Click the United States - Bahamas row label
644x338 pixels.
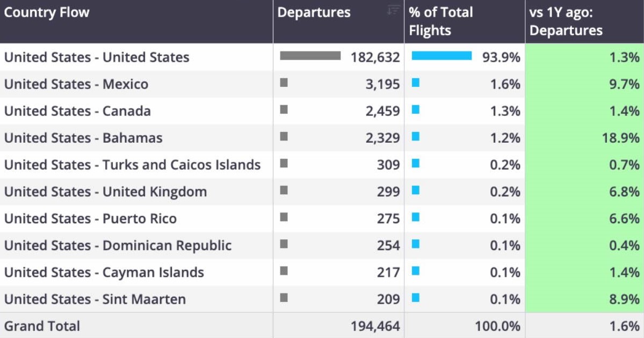point(83,138)
